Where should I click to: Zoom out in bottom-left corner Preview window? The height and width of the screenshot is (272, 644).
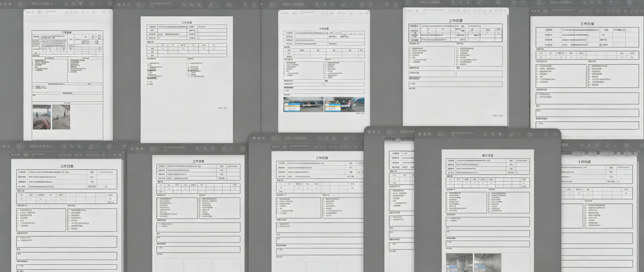65,146
